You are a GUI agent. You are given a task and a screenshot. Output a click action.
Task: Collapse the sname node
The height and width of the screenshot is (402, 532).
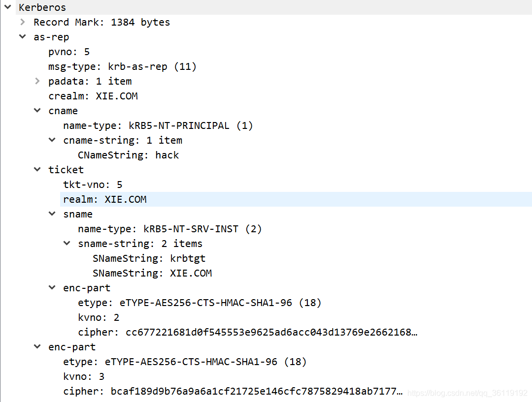(x=52, y=214)
